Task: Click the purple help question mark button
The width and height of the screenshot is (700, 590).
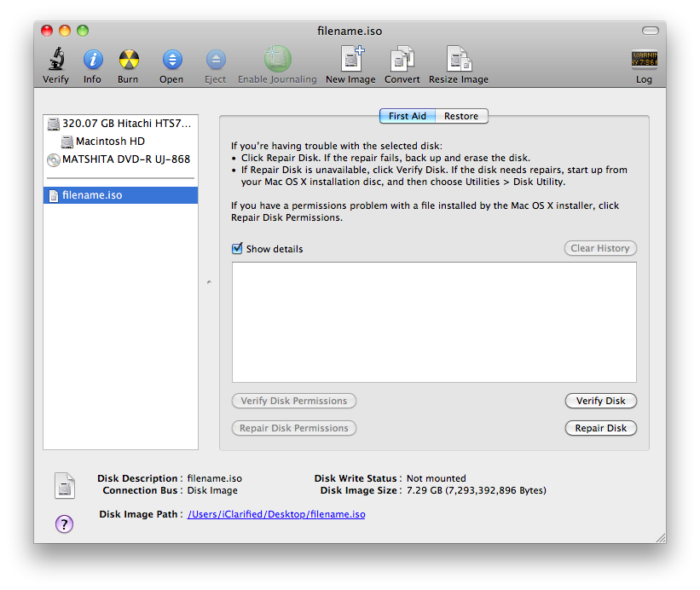Action: point(64,524)
